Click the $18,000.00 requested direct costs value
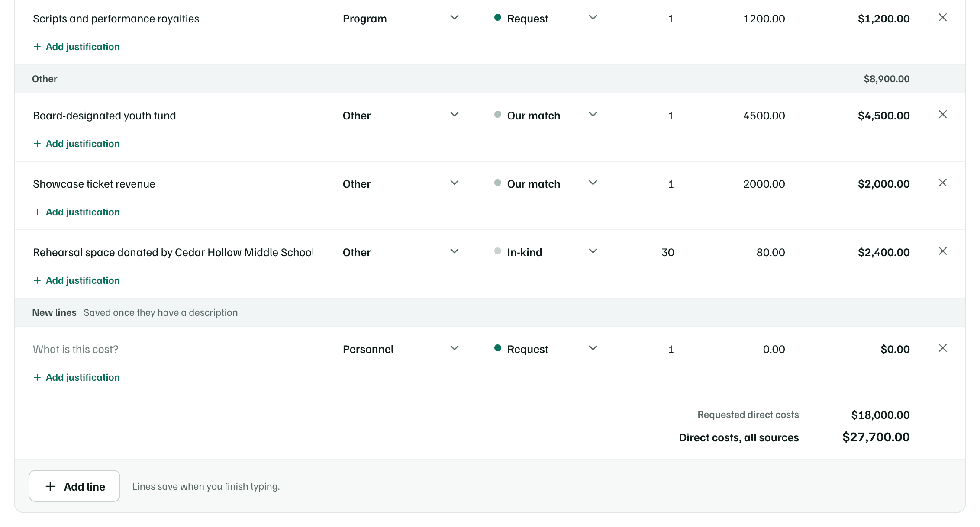The width and height of the screenshot is (980, 527). (x=880, y=415)
